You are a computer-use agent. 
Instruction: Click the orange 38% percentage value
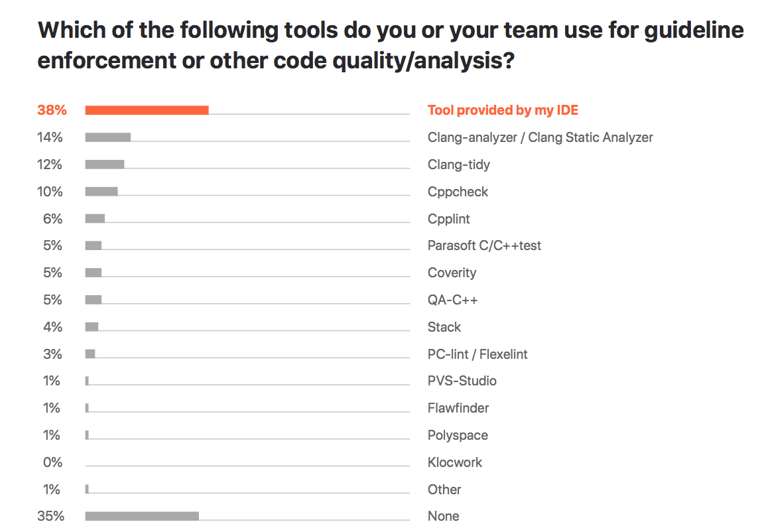click(52, 111)
